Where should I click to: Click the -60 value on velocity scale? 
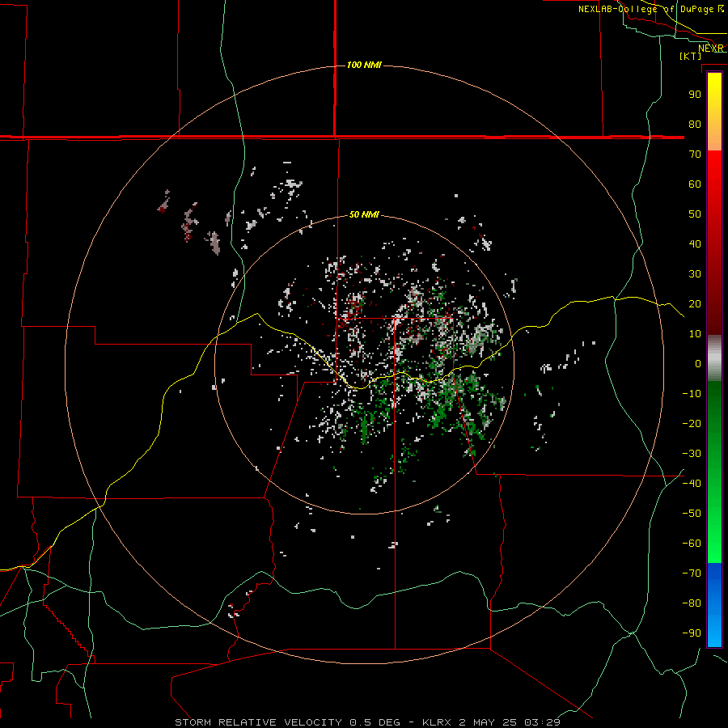tap(692, 544)
